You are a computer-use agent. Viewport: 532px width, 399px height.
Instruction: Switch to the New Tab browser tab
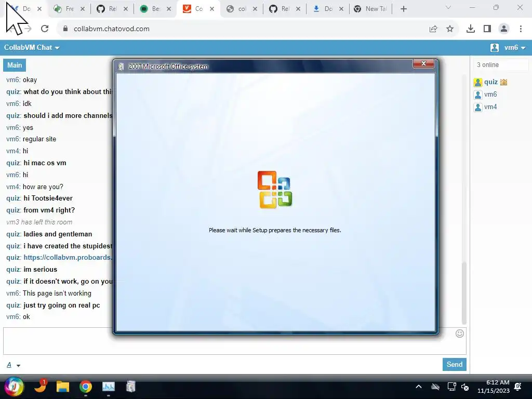(x=371, y=9)
